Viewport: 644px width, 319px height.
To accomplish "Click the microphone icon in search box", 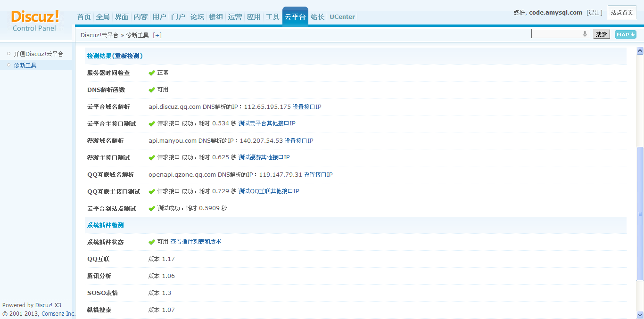I will [585, 34].
